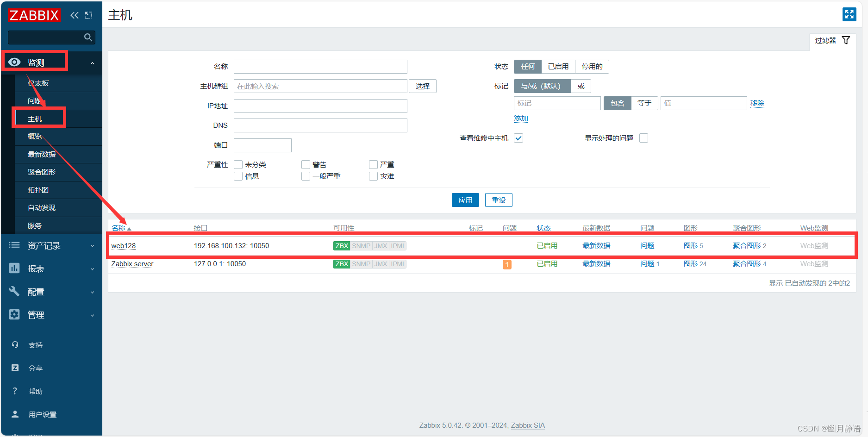Click the 应用 apply button
Image resolution: width=868 pixels, height=437 pixels.
(x=465, y=200)
